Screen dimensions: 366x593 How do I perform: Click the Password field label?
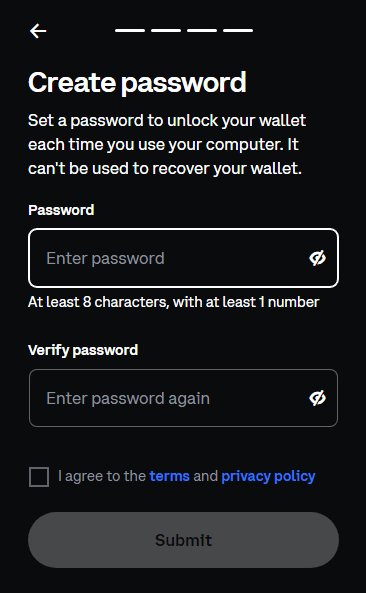61,210
